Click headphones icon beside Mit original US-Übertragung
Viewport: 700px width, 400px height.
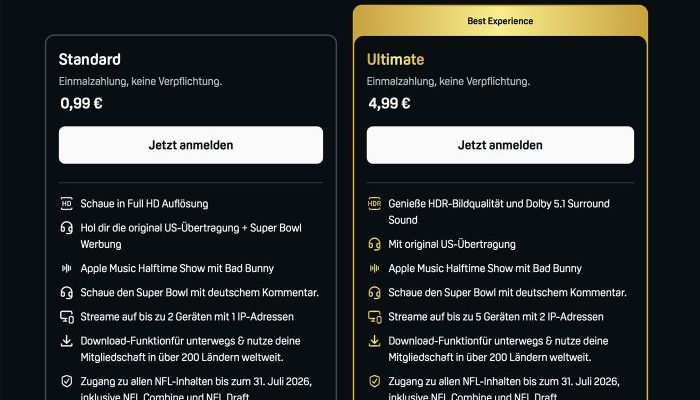[374, 243]
